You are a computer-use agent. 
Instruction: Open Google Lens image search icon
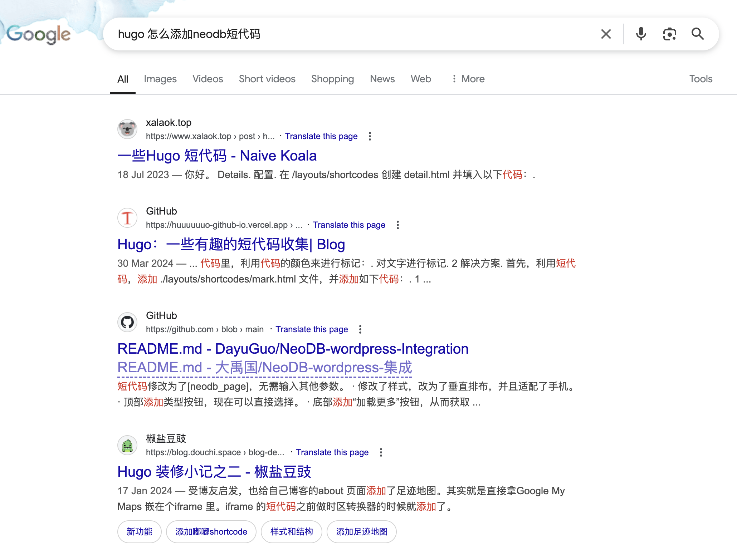pos(669,34)
